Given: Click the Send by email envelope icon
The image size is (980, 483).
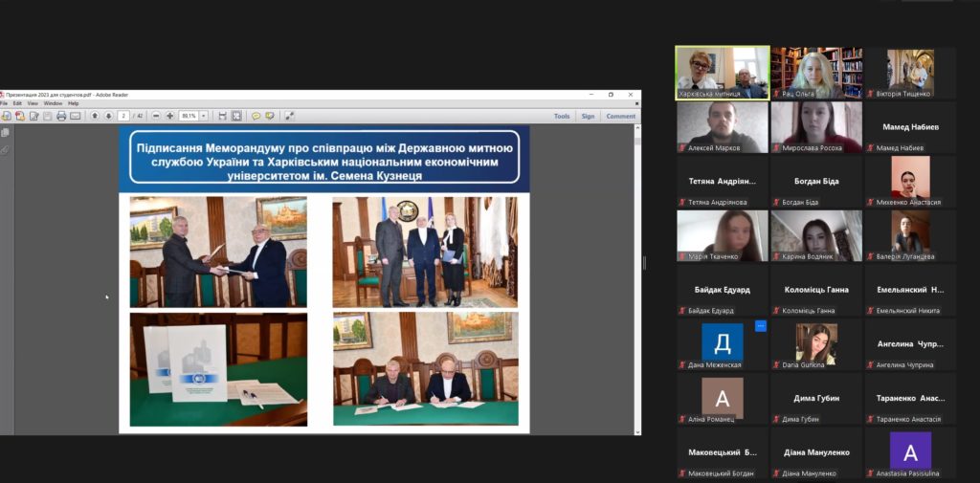Looking at the screenshot, I should [x=75, y=116].
